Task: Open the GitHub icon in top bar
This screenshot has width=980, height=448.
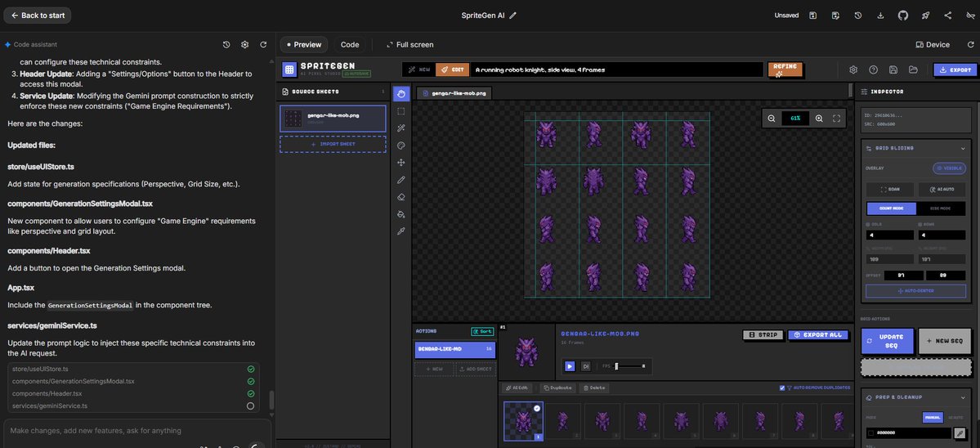Action: (x=902, y=15)
